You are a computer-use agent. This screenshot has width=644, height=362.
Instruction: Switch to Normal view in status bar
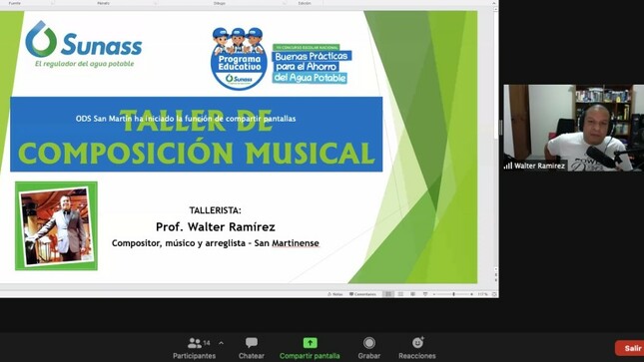tap(388, 294)
